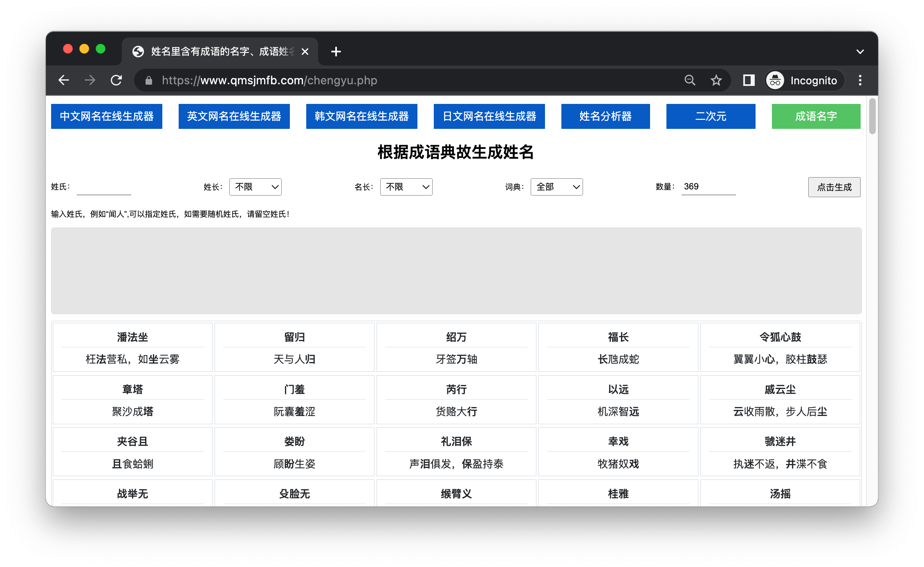
Task: Click idiom 执迷不返，井渫不食
Action: pos(780,464)
